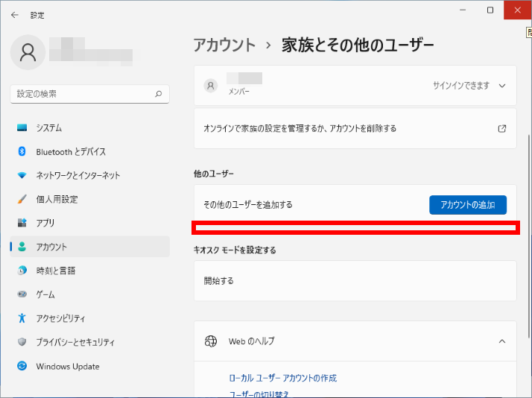Click the back arrow in the title bar
Screen dimensions: 532x398
coord(15,15)
